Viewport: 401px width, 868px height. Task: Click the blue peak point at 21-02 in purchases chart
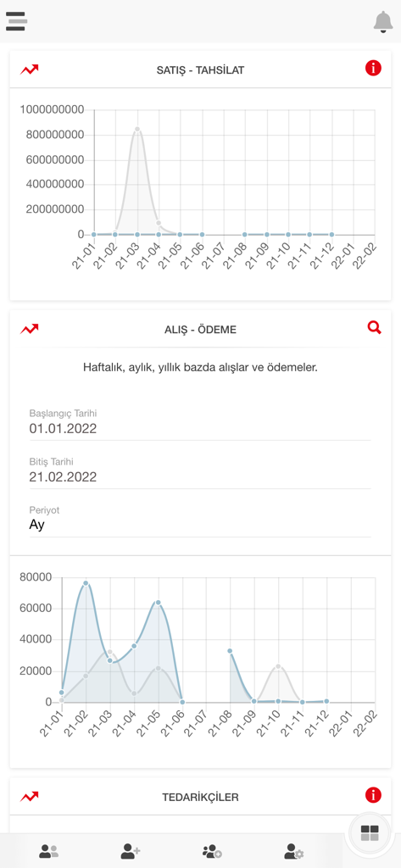tap(86, 583)
